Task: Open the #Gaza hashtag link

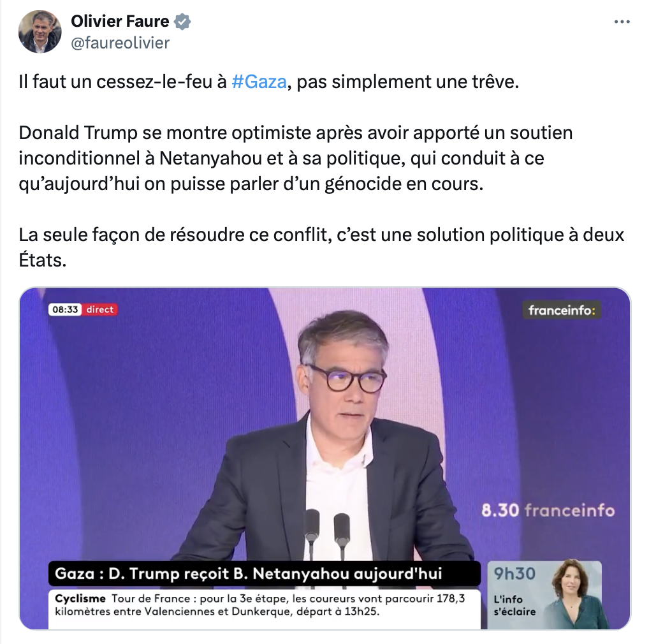Action: (x=259, y=82)
